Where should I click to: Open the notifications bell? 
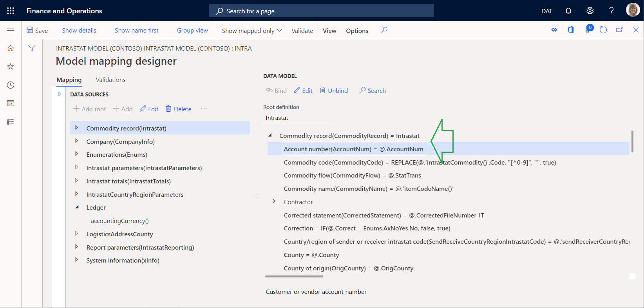568,11
